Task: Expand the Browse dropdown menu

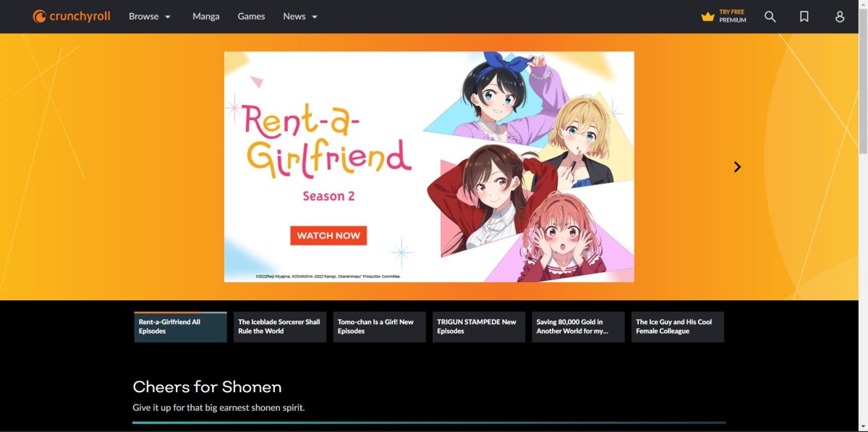Action: (150, 17)
